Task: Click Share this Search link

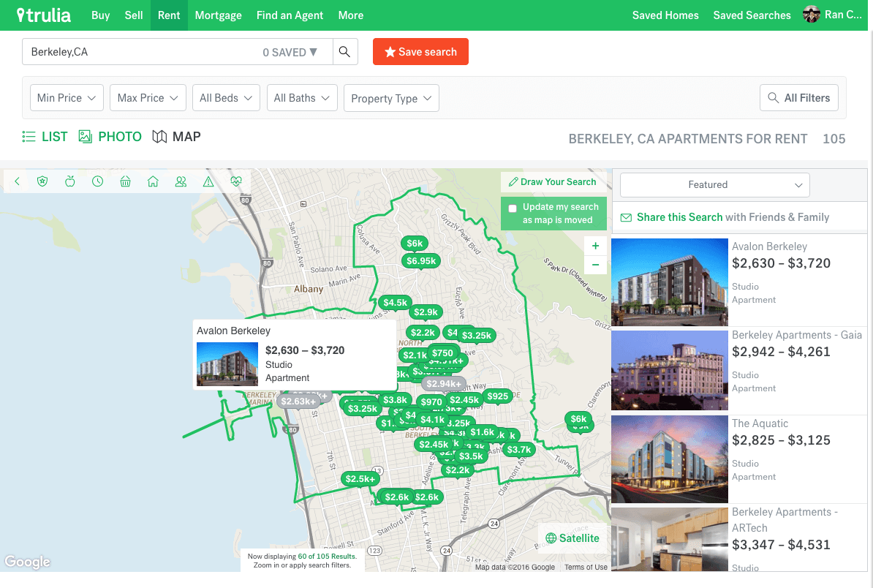Action: pyautogui.click(x=679, y=217)
